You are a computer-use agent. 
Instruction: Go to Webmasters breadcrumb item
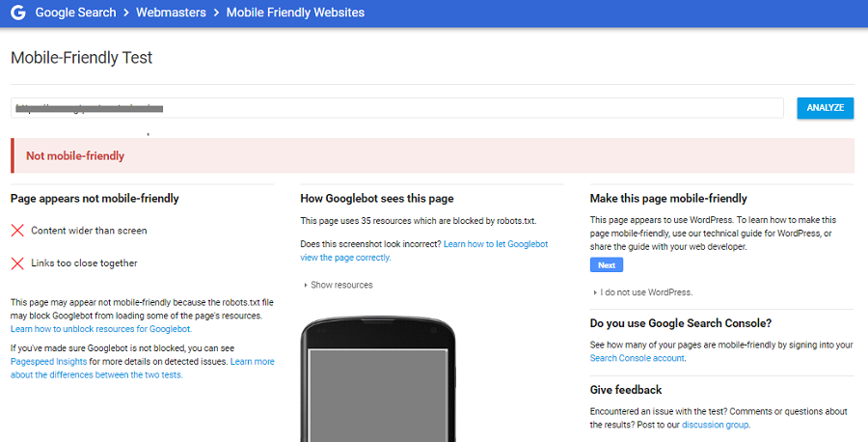coord(171,13)
